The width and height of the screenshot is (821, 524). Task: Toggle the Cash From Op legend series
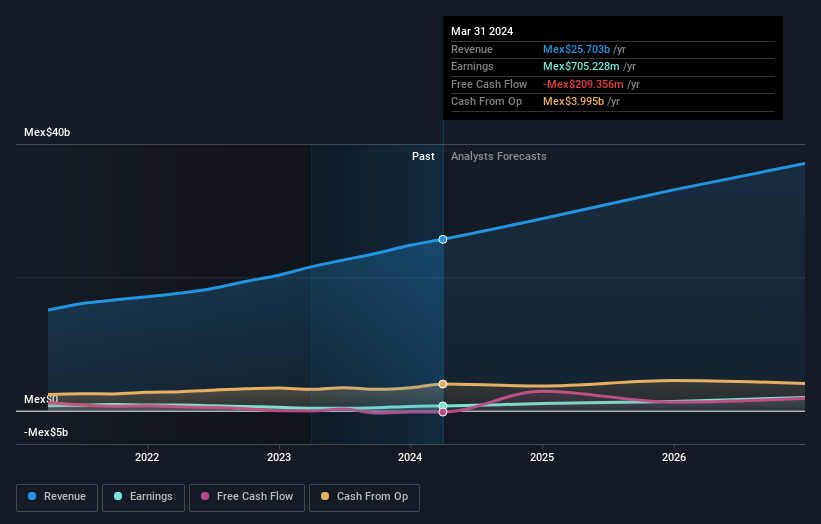364,497
